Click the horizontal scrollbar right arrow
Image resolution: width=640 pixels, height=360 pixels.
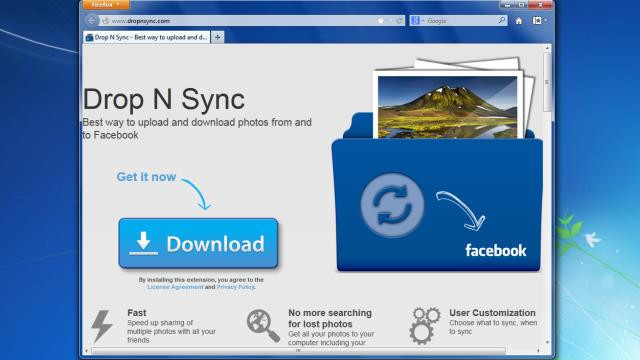pos(538,351)
